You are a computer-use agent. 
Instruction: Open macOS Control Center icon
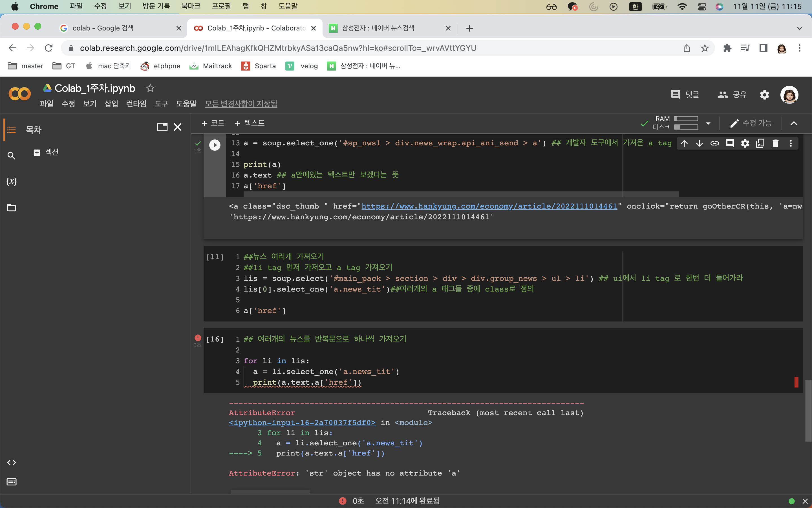point(701,6)
